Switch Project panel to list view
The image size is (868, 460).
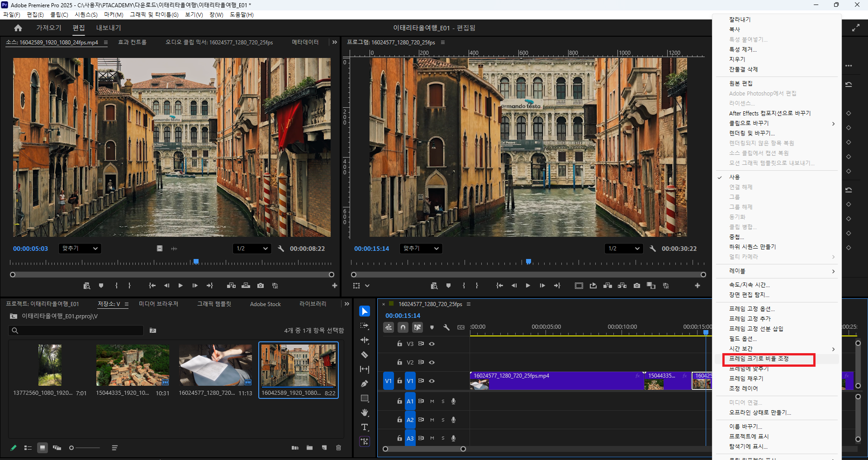click(x=28, y=448)
